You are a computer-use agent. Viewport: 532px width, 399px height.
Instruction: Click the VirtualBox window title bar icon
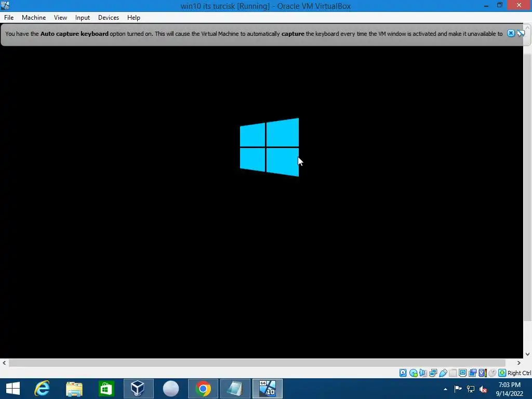[5, 5]
